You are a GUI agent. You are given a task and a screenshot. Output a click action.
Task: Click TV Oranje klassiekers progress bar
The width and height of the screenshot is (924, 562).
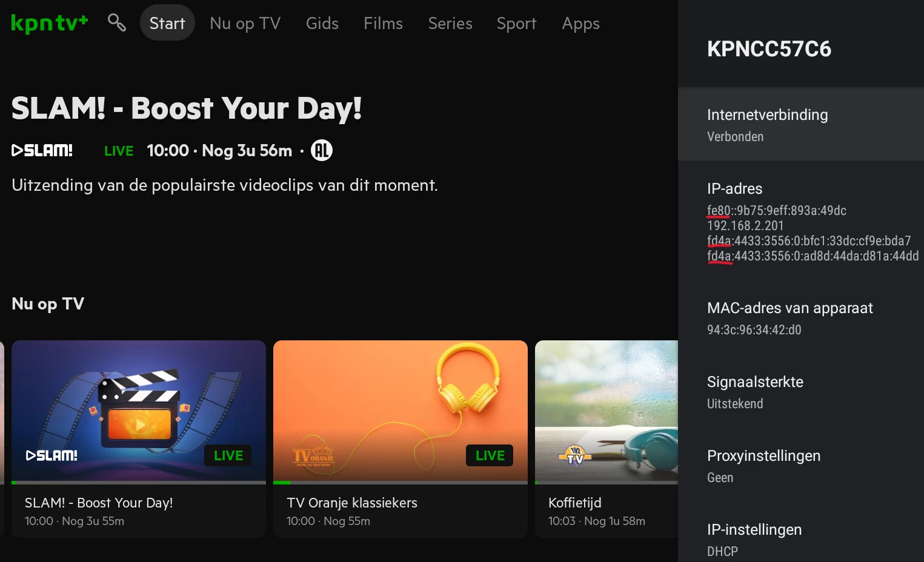[x=401, y=483]
